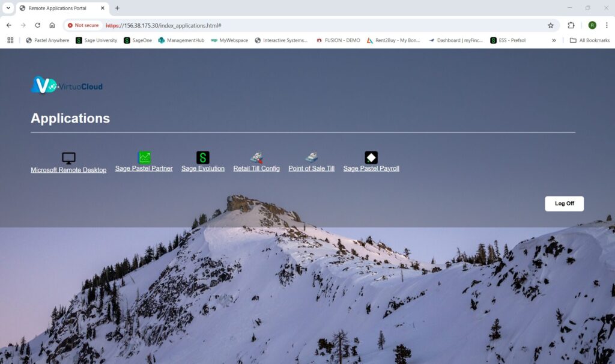Click the address bar URL field
615x364 pixels.
(x=300, y=25)
